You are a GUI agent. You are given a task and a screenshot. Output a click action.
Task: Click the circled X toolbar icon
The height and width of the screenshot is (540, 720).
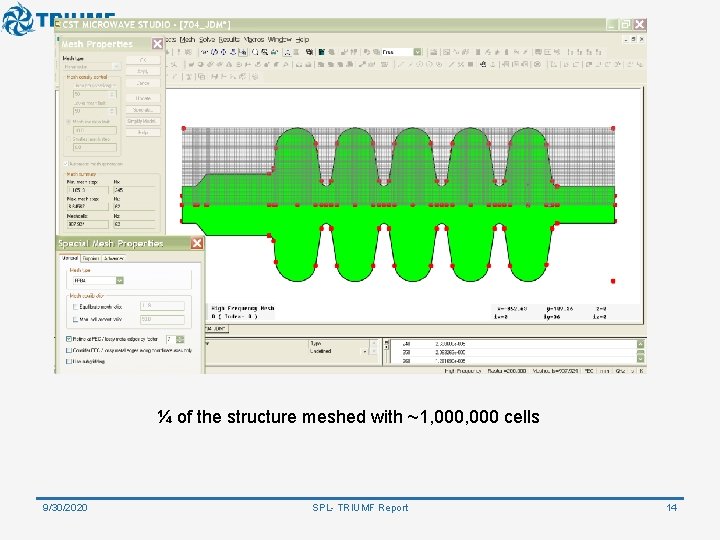coord(537,64)
